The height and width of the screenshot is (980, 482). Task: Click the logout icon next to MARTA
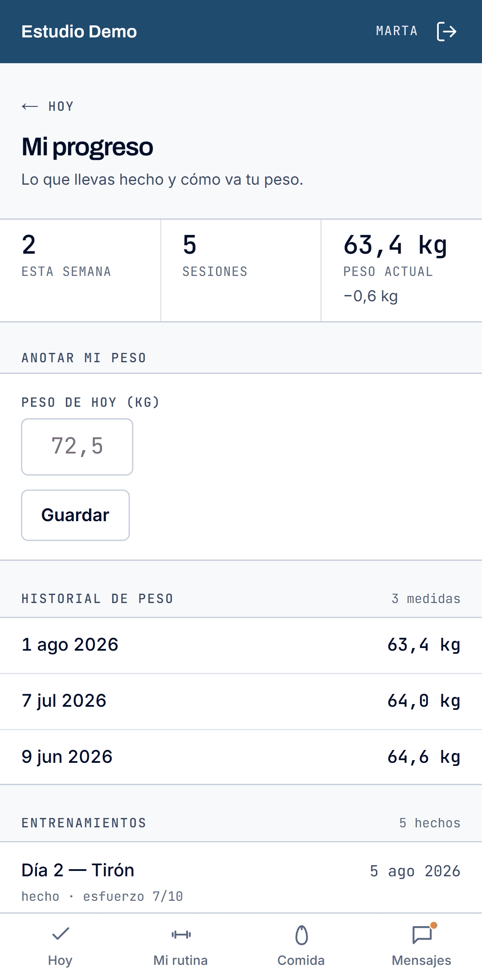tap(446, 31)
